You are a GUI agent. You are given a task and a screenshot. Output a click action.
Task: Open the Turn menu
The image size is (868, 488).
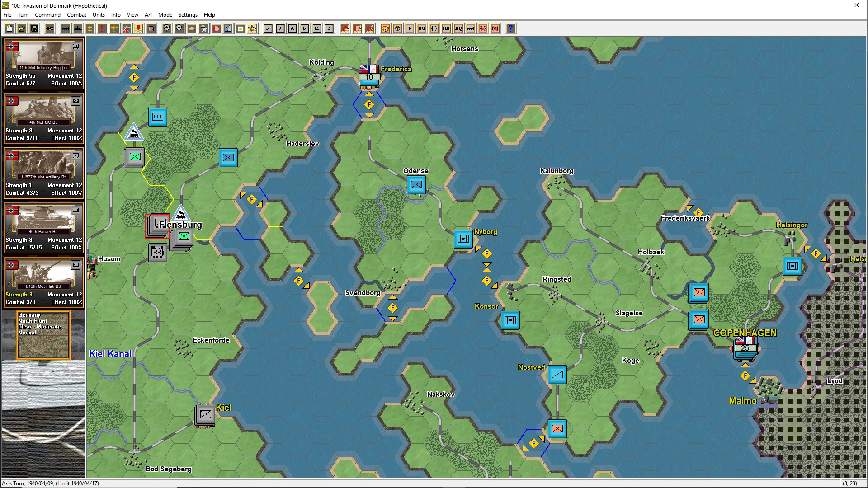[23, 15]
